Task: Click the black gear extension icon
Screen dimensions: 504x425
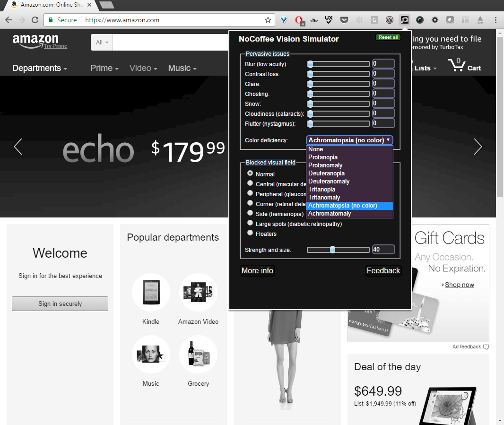Action: pos(435,20)
